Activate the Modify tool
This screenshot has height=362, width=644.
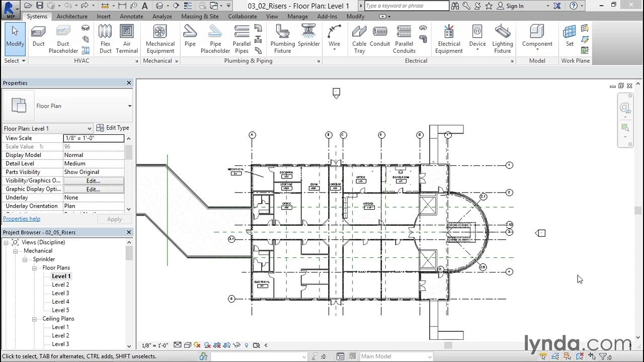click(15, 38)
